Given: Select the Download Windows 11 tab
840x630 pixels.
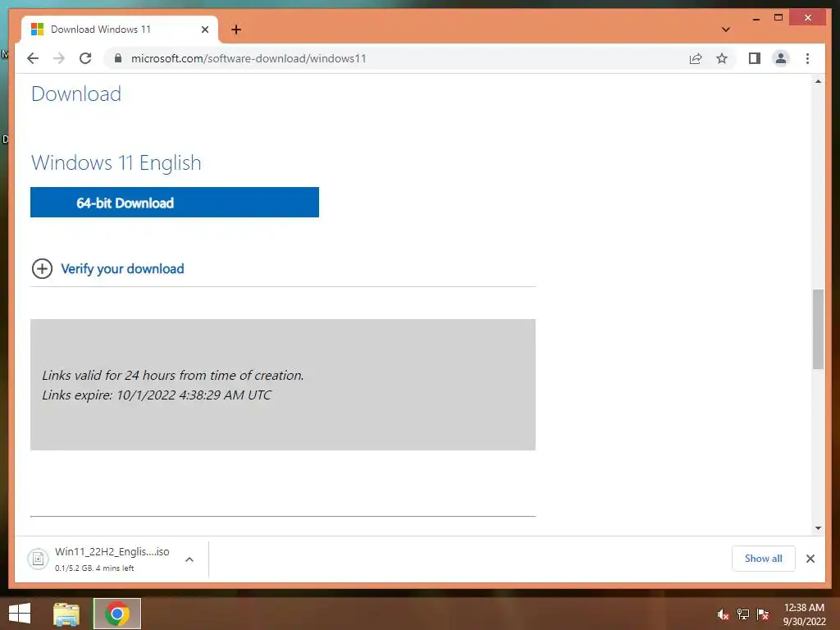Looking at the screenshot, I should 120,30.
